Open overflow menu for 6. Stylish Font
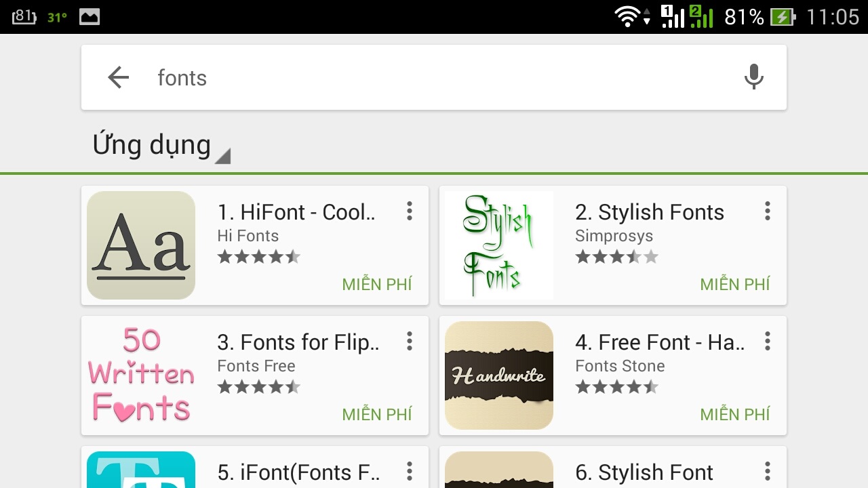Image resolution: width=868 pixels, height=488 pixels. [x=768, y=471]
